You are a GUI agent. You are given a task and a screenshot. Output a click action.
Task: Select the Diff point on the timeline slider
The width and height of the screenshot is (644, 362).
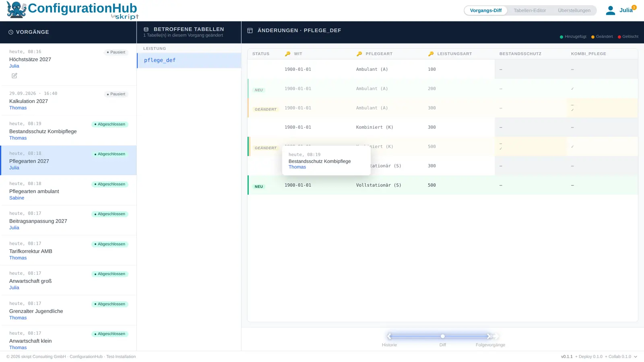pos(443,336)
